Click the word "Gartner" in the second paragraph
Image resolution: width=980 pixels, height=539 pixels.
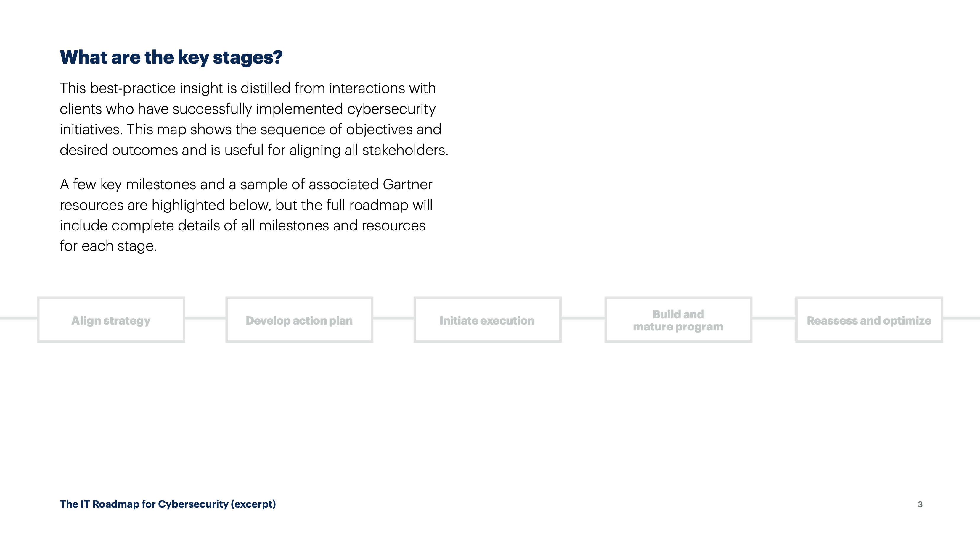pos(407,184)
